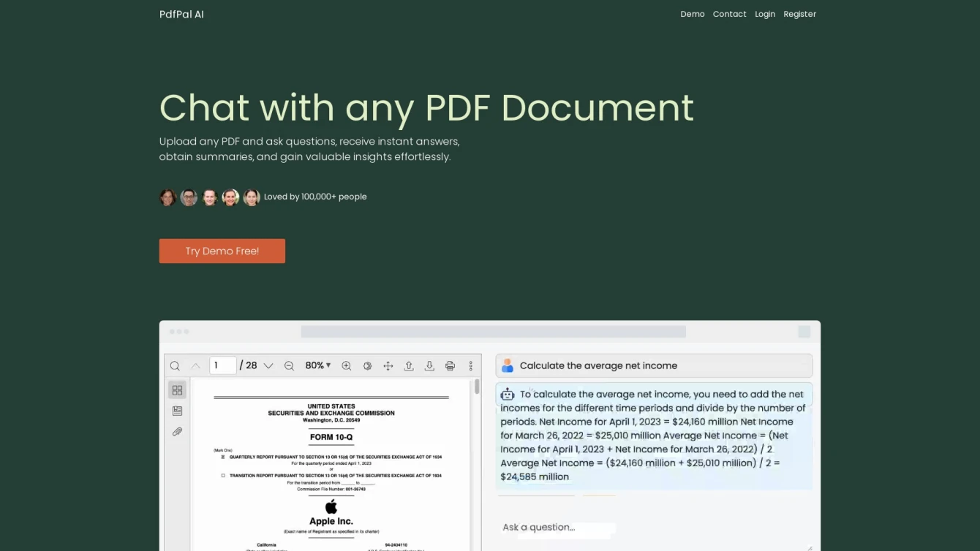Go to previous page with up chevron
980x551 pixels.
coord(195,365)
